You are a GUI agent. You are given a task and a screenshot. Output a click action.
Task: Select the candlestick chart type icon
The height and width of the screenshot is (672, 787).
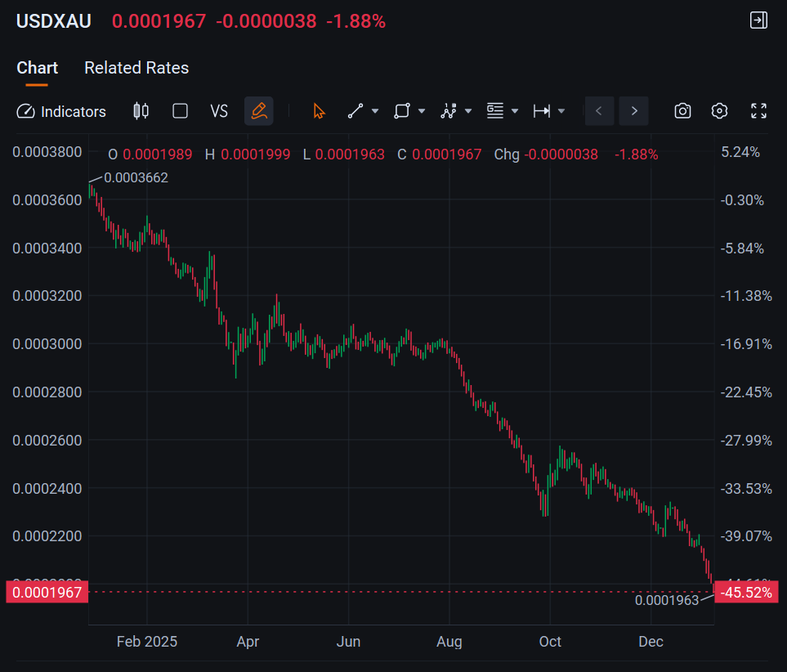click(x=141, y=111)
